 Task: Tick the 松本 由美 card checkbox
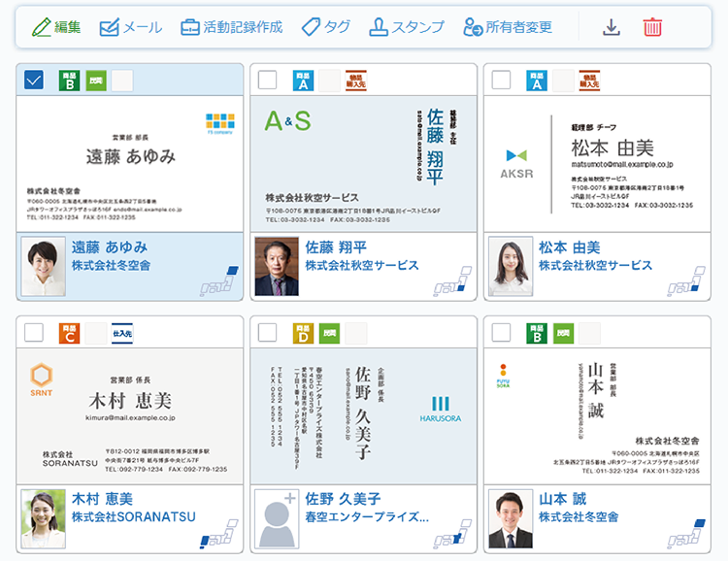click(x=502, y=81)
